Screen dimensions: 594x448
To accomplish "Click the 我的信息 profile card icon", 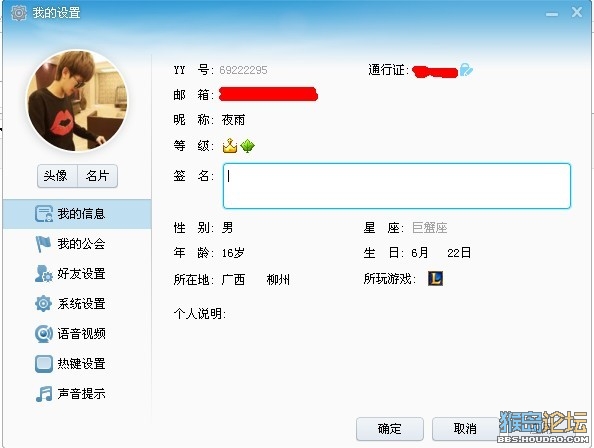I will pyautogui.click(x=44, y=214).
